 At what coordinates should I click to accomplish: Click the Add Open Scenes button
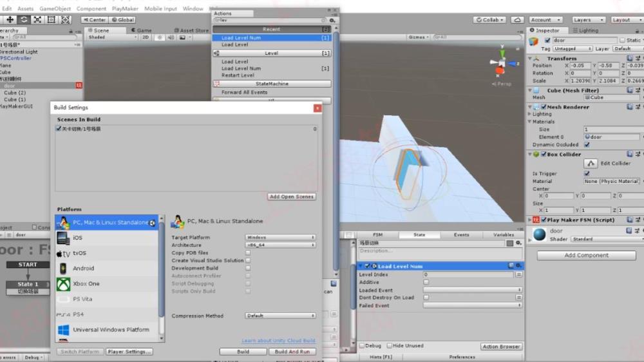coord(292,197)
